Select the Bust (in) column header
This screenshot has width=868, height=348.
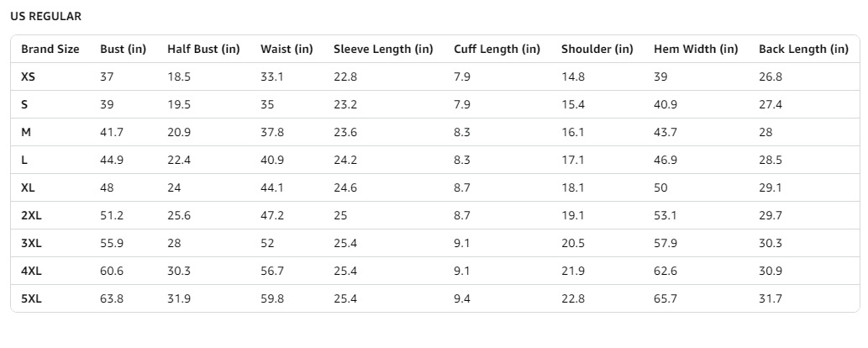[123, 49]
